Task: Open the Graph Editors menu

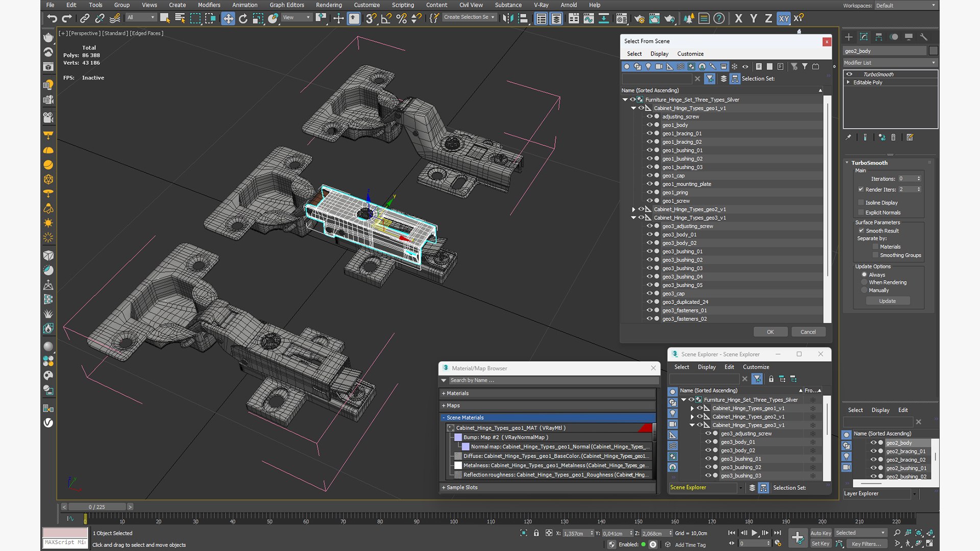Action: coord(287,5)
